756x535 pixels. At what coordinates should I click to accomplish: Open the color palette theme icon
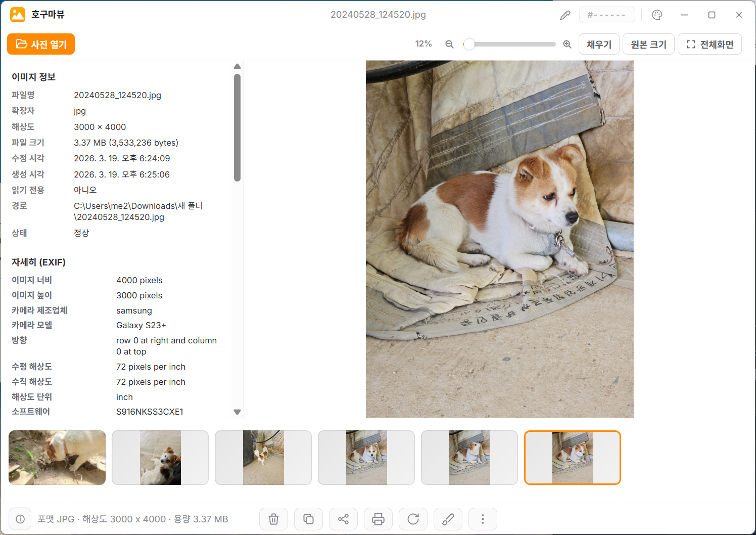click(657, 15)
